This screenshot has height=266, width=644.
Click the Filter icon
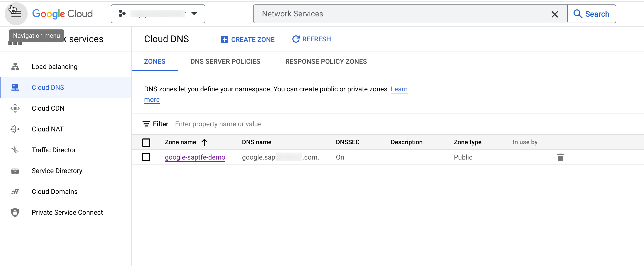tap(146, 124)
